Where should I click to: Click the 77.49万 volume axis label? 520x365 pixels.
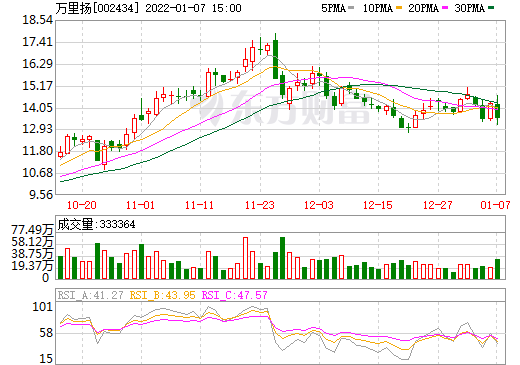coord(32,230)
